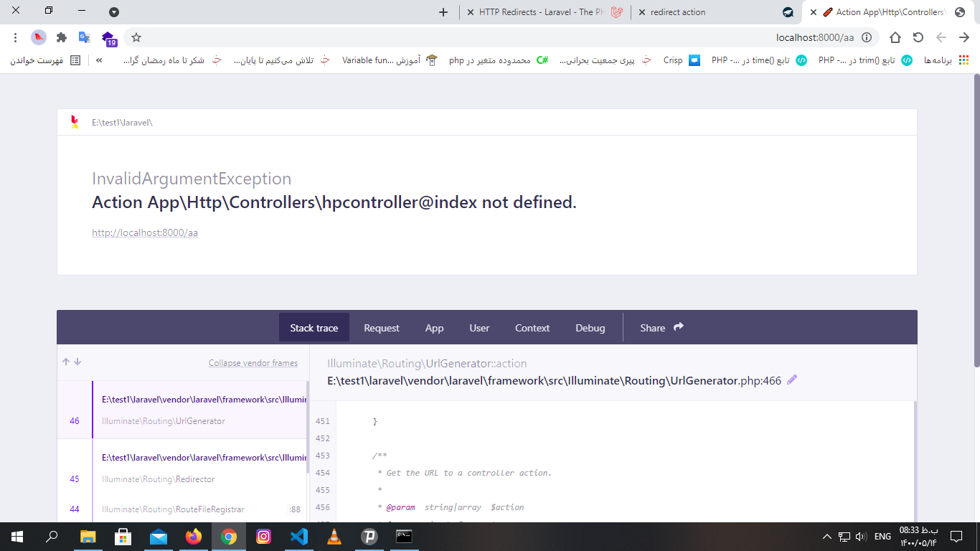The image size is (980, 551).
Task: Expand the hidden bookmarks overflow chevron
Action: coord(99,60)
